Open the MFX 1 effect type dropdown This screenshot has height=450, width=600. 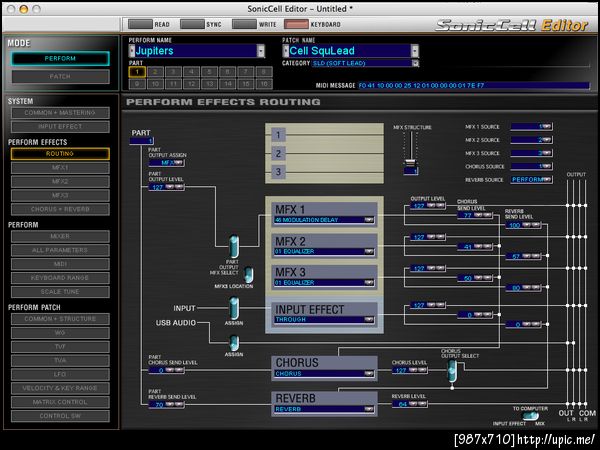pos(369,218)
